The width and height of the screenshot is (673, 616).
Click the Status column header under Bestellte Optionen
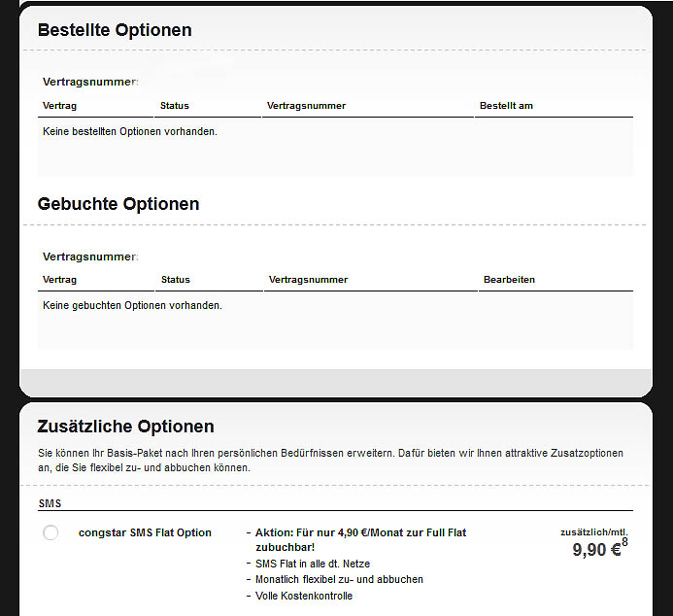(x=175, y=106)
